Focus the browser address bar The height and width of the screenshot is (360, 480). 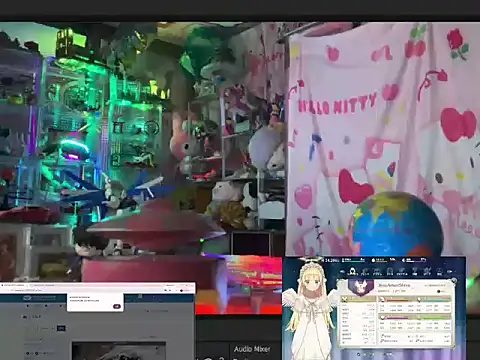pos(87,290)
